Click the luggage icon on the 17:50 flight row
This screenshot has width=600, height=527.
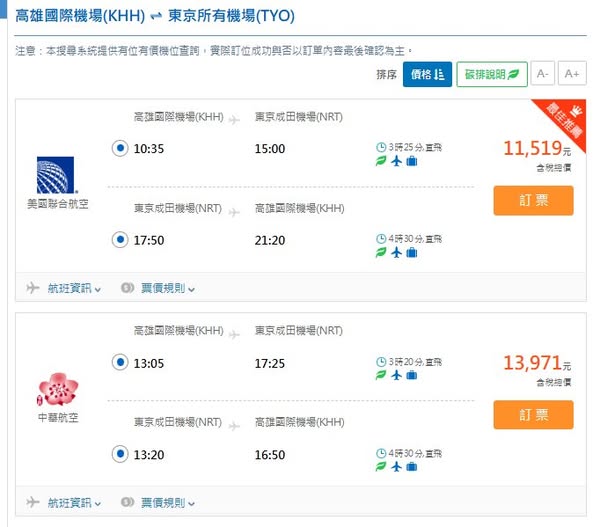click(412, 253)
